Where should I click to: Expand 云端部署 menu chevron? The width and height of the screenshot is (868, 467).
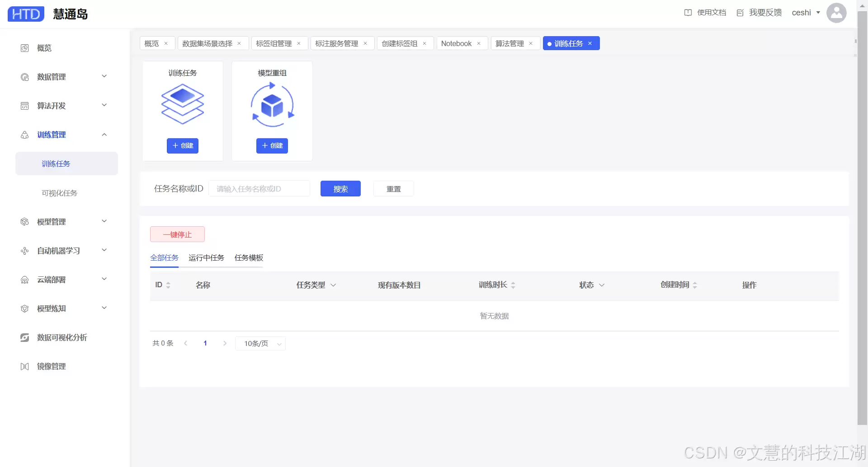point(104,279)
